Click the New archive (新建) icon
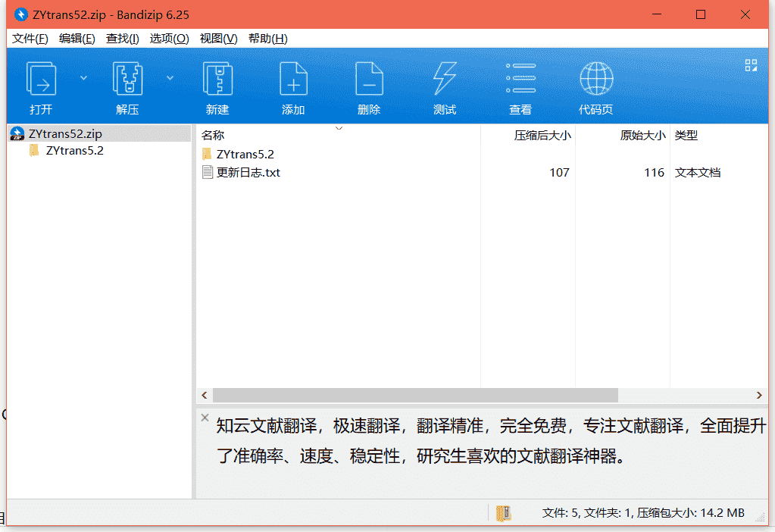The width and height of the screenshot is (775, 532). [217, 79]
